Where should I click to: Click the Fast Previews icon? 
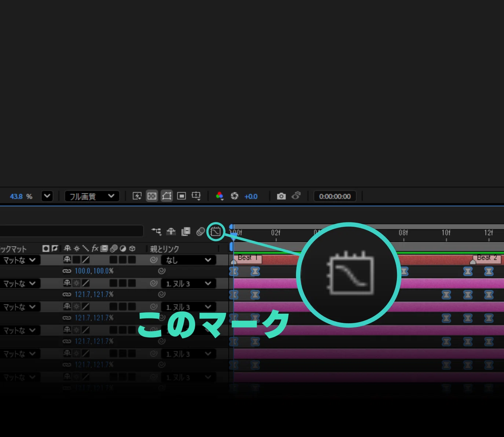pos(137,196)
